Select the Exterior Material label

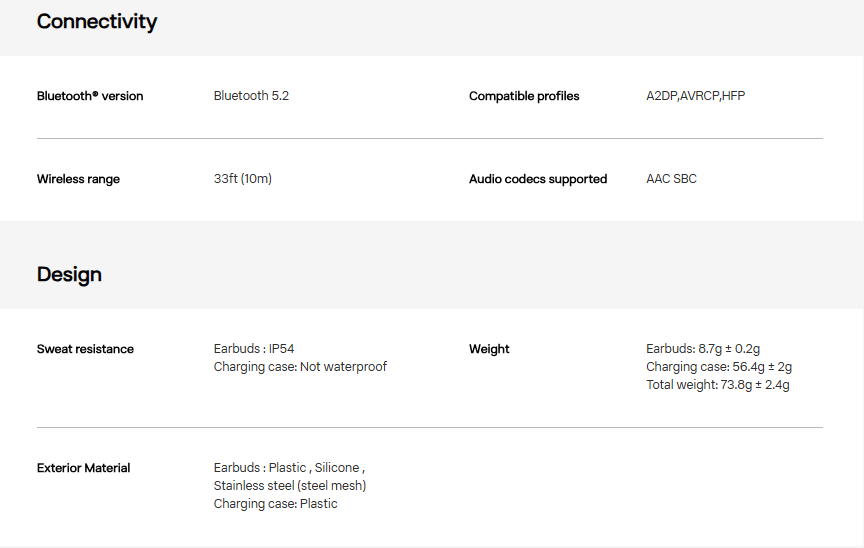(83, 468)
